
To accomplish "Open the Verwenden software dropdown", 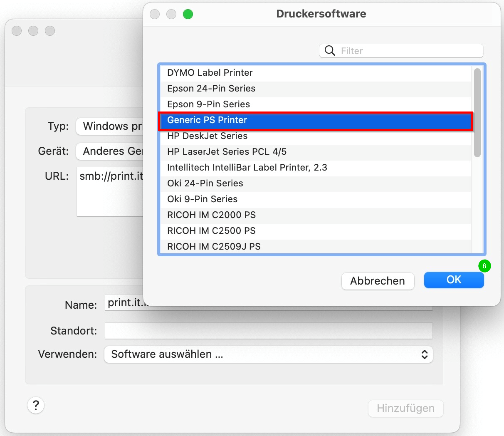I will pos(268,354).
